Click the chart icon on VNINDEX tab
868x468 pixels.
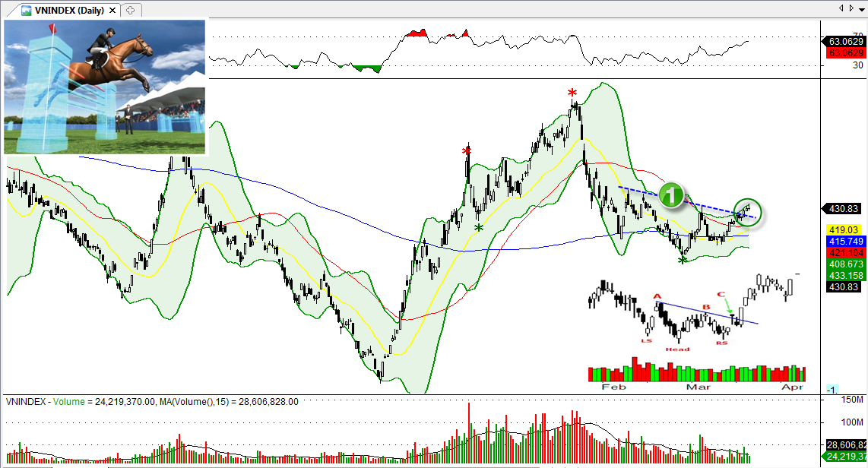coord(27,10)
